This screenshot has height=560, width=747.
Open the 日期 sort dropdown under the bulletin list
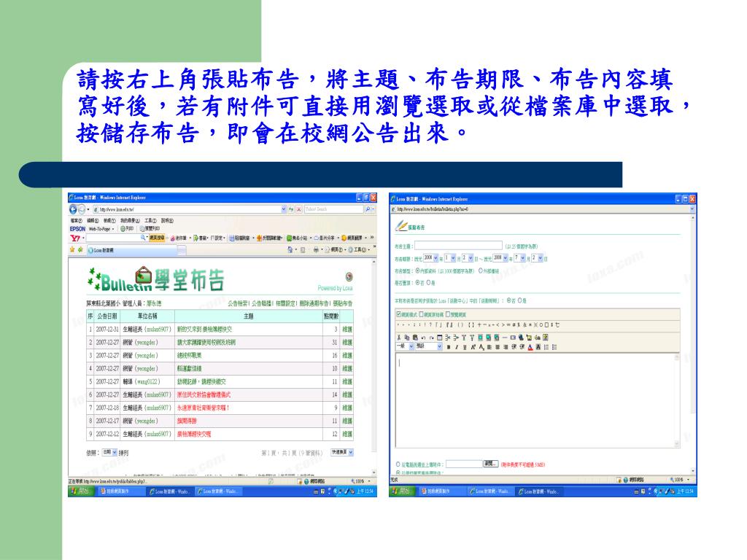pos(109,452)
